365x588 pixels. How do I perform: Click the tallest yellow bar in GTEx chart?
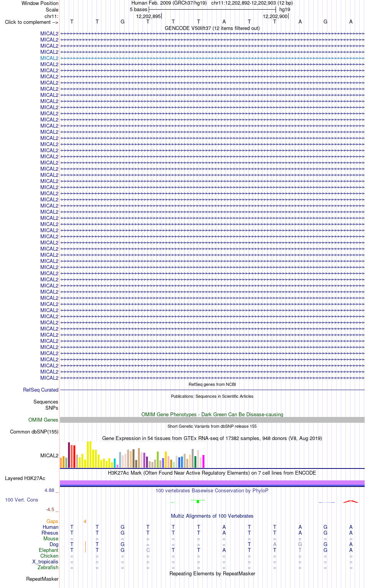click(x=90, y=454)
